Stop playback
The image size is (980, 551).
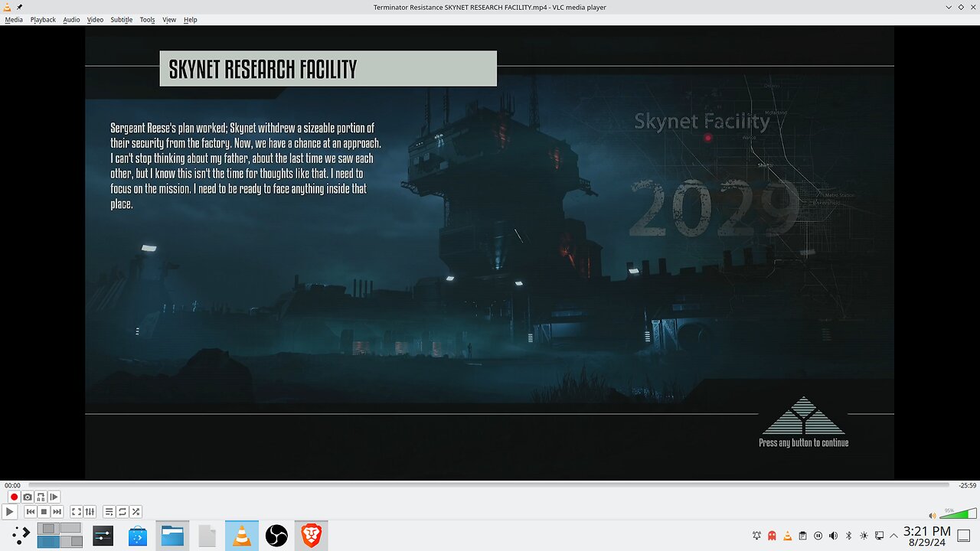tap(44, 511)
